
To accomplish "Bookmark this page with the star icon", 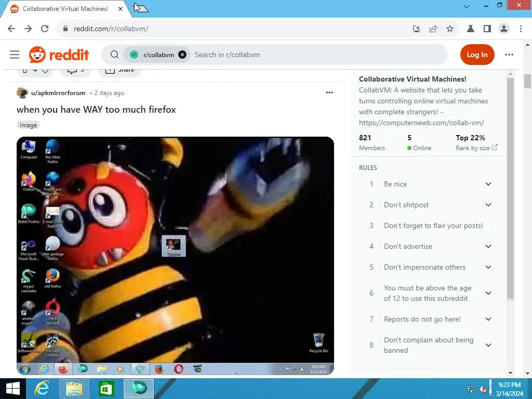I will [x=450, y=29].
